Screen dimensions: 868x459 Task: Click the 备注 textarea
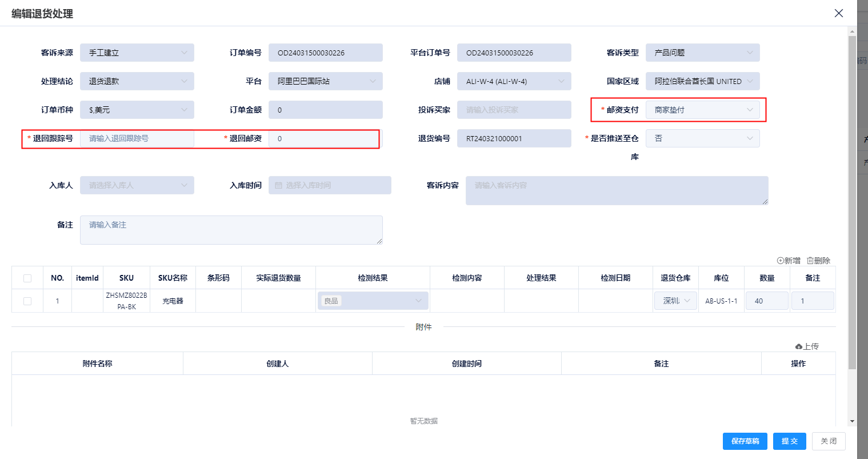pyautogui.click(x=231, y=230)
